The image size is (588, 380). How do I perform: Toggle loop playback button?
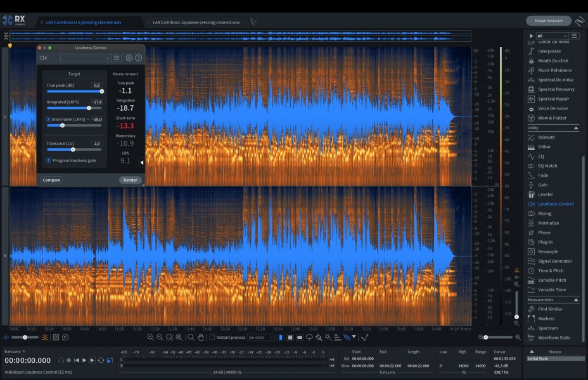[x=101, y=360]
